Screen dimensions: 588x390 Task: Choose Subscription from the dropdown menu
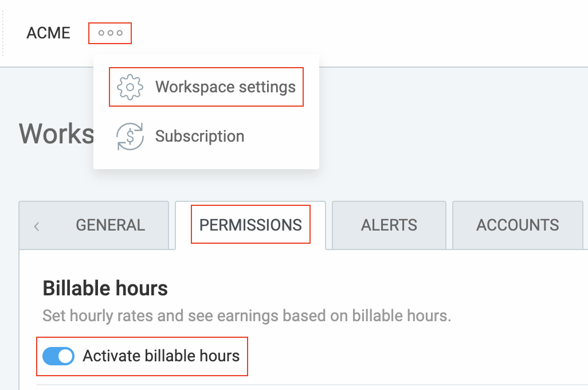click(199, 136)
